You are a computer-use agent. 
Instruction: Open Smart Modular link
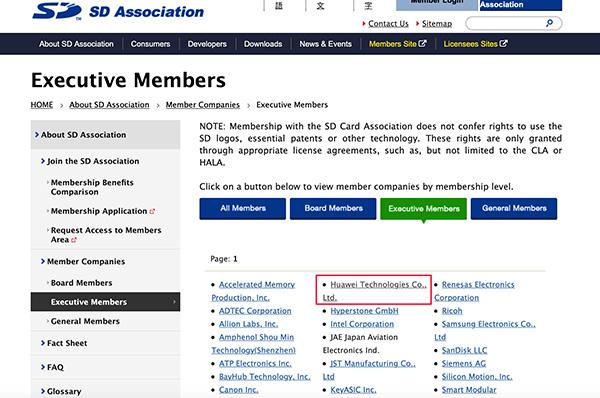point(469,390)
